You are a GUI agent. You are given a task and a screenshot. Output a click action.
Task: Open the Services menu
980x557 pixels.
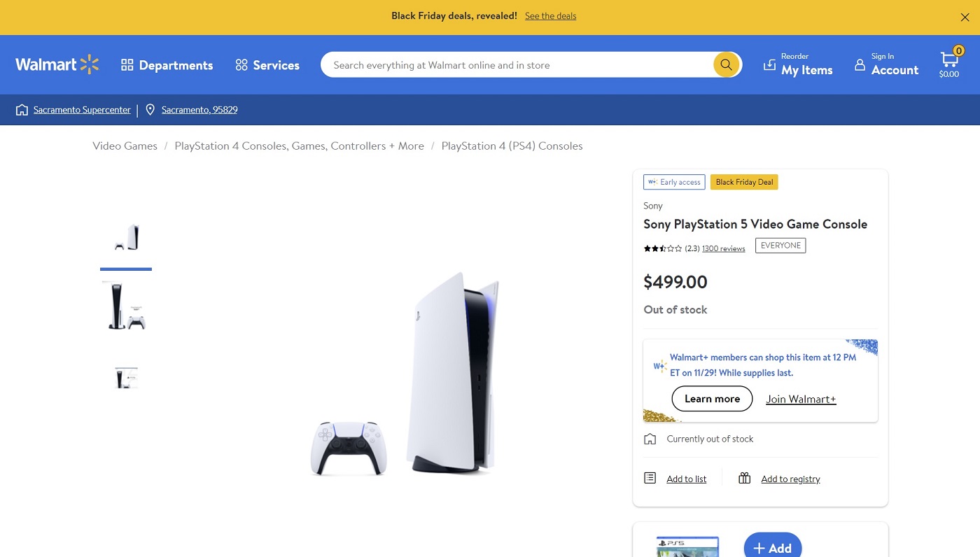[x=267, y=65]
